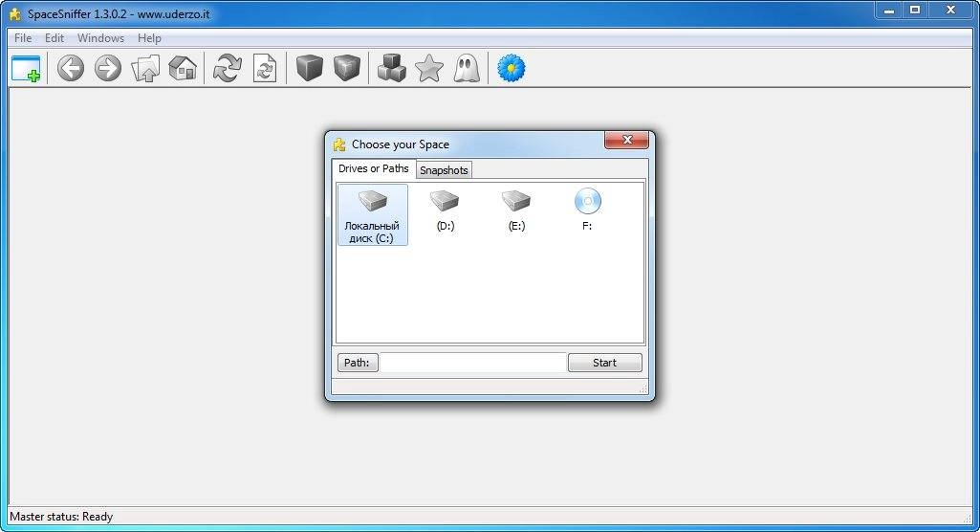980x532 pixels.
Task: Click the document refresh icon
Action: [265, 68]
